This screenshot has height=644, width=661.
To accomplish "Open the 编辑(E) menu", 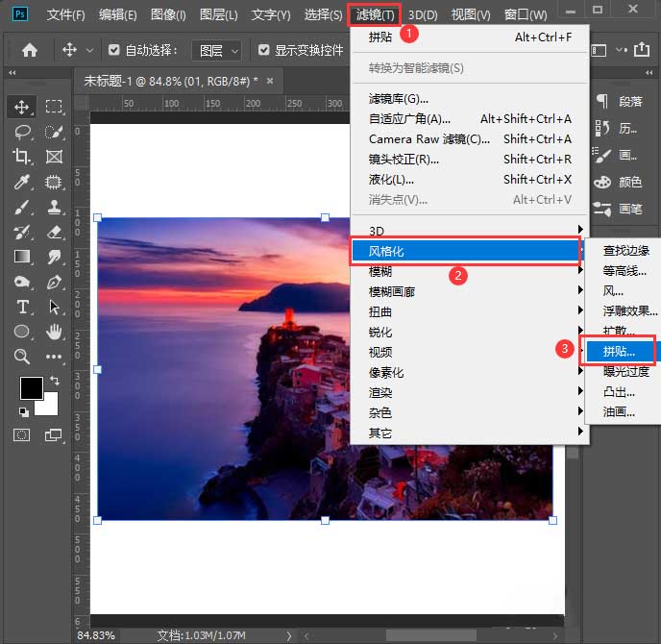I will pyautogui.click(x=117, y=15).
